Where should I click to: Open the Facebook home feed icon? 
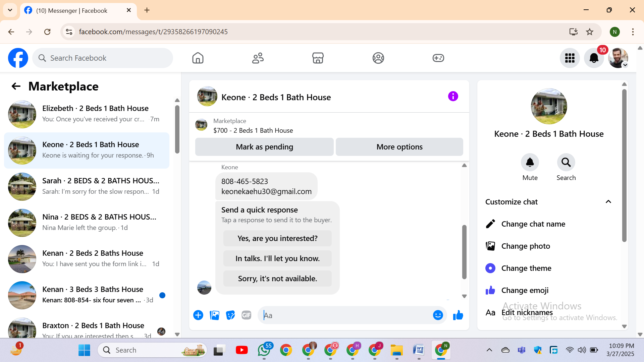[x=198, y=58]
